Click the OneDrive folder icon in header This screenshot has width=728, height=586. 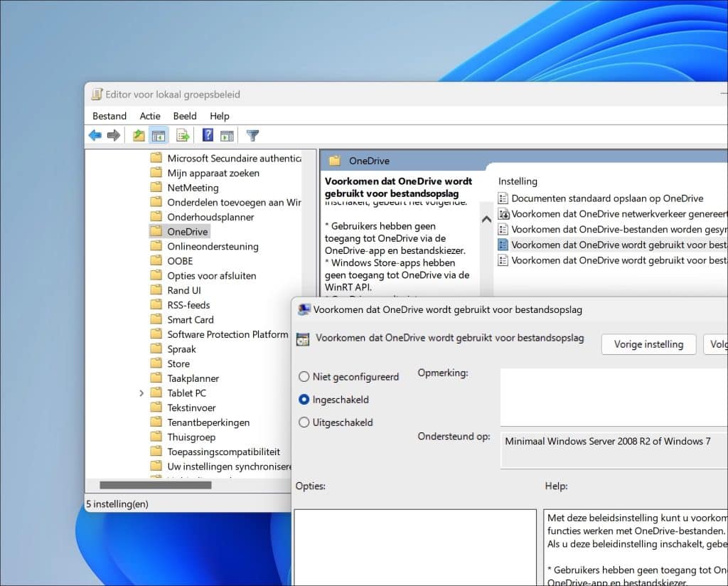[335, 161]
